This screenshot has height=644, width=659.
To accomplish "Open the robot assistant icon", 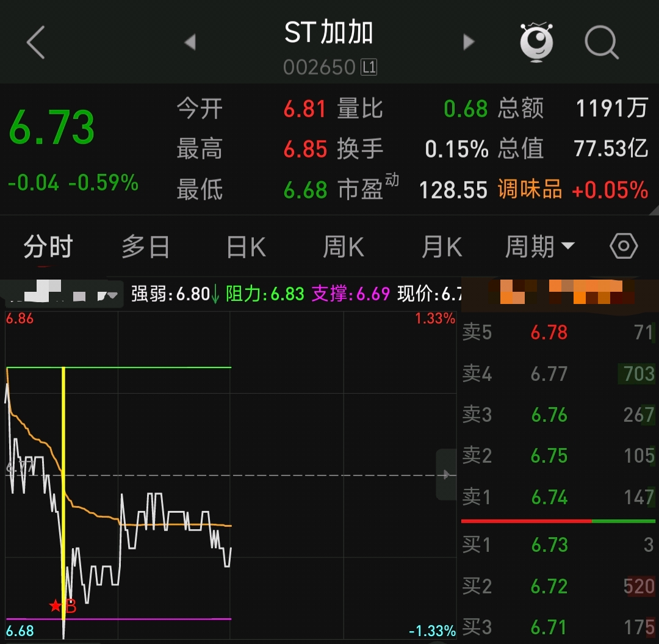I will point(536,42).
